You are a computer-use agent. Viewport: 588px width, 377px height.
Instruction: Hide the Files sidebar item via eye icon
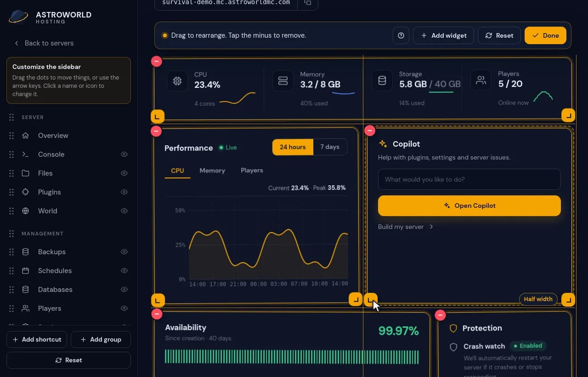coord(124,173)
